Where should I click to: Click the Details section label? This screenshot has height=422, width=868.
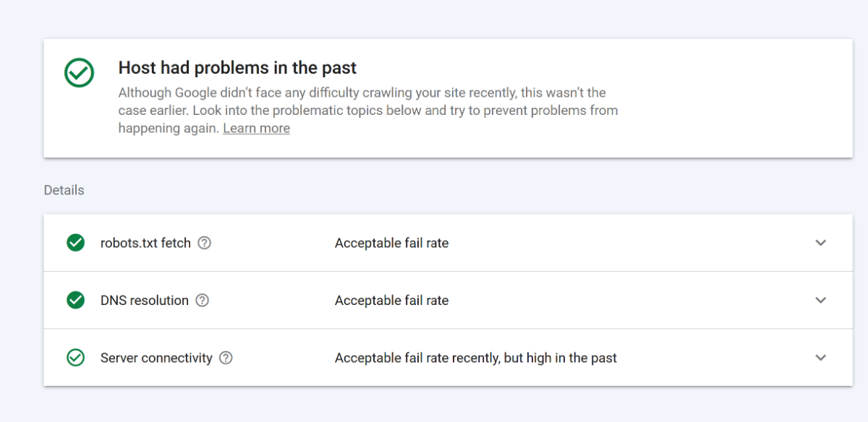click(64, 190)
